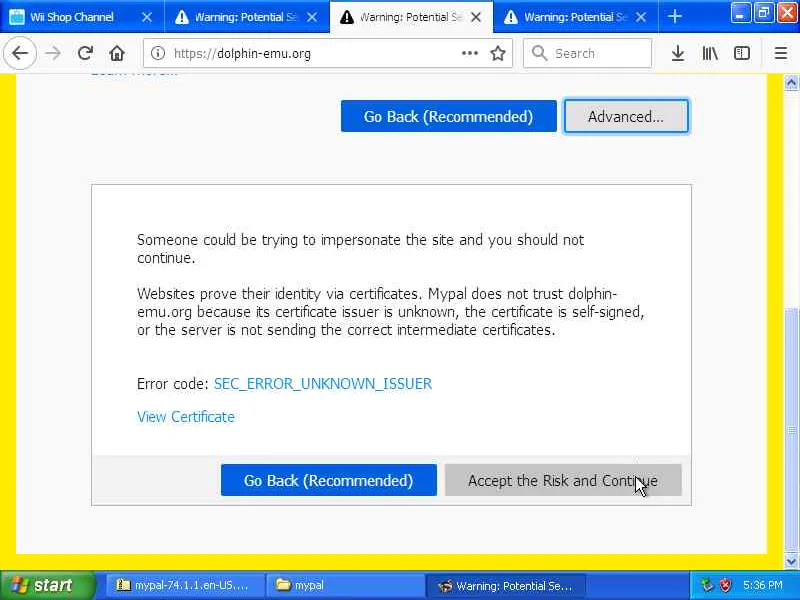This screenshot has height=600, width=800.
Task: Bookmark this page with the star icon
Action: click(497, 53)
